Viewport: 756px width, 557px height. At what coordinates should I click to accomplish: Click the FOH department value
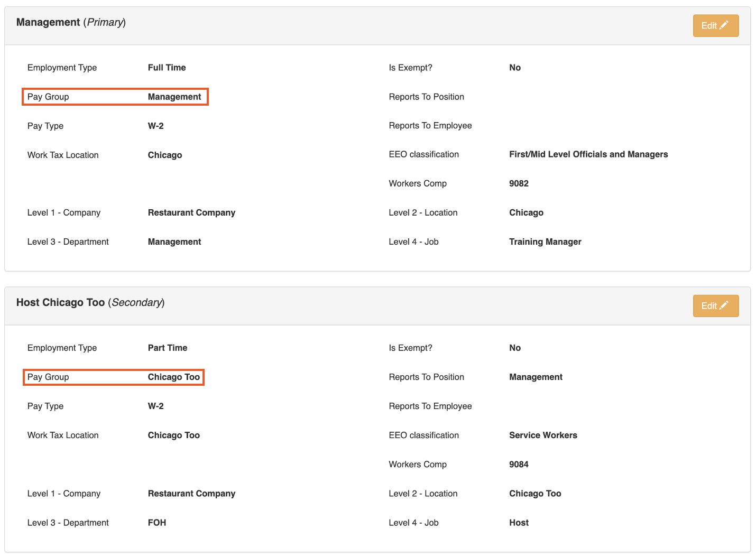157,523
